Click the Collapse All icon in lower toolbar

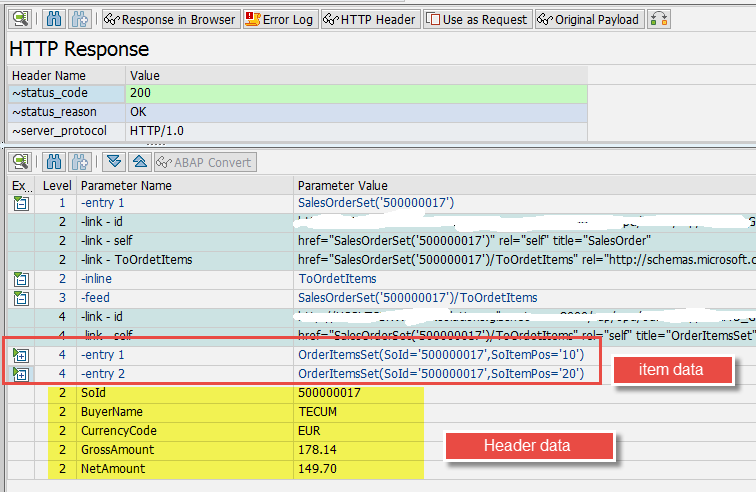pyautogui.click(x=140, y=162)
